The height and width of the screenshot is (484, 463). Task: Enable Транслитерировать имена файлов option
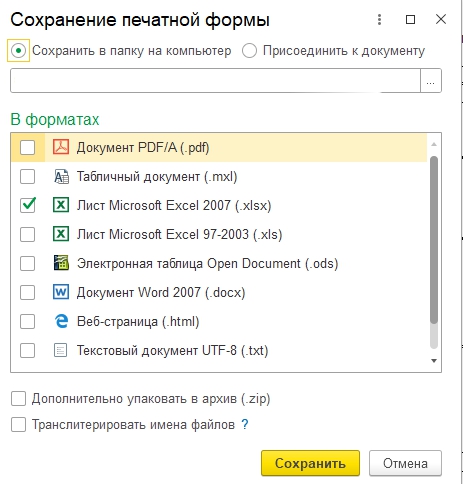18,425
